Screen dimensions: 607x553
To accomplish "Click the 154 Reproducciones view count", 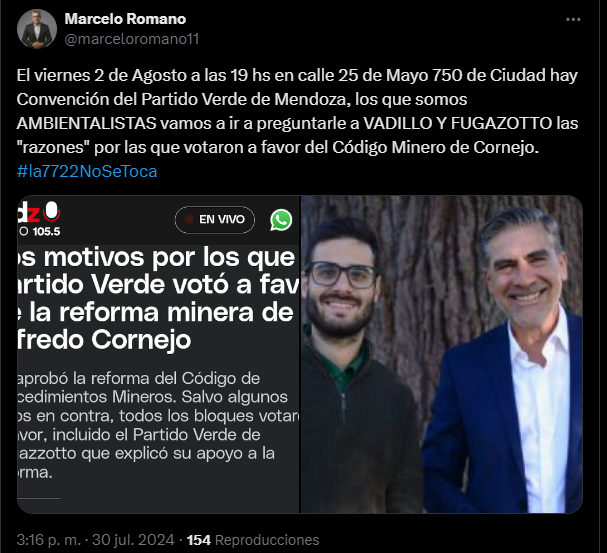I will click(253, 540).
